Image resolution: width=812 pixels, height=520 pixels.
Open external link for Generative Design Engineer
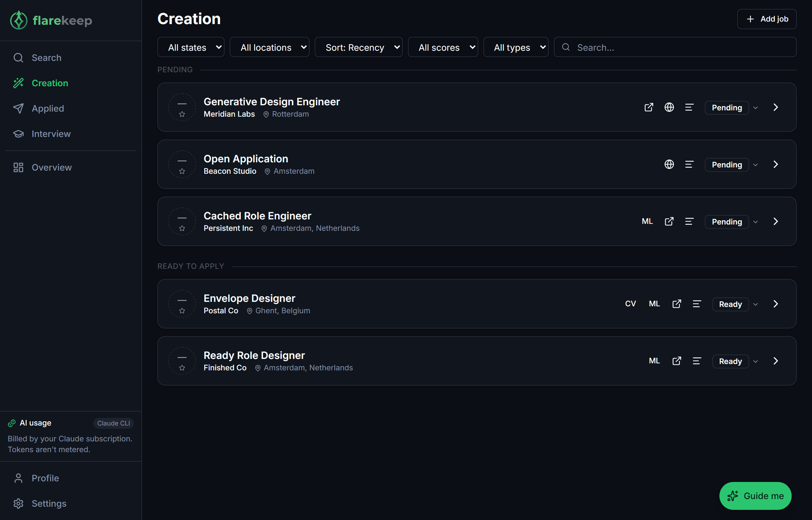(x=649, y=107)
